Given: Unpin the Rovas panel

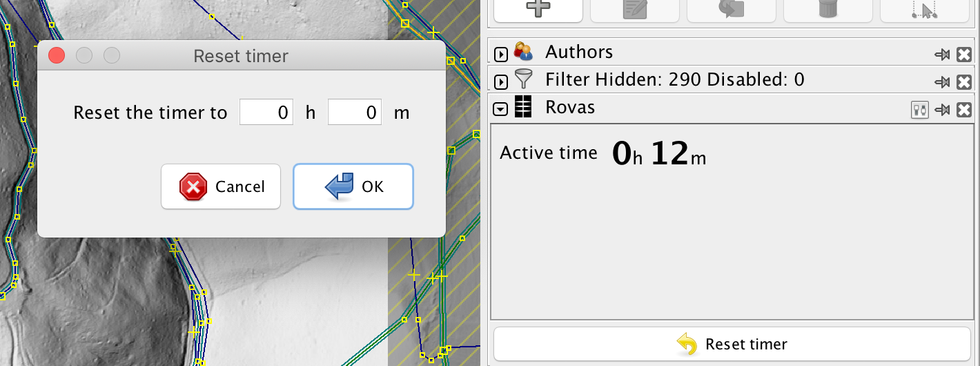Looking at the screenshot, I should pyautogui.click(x=943, y=110).
